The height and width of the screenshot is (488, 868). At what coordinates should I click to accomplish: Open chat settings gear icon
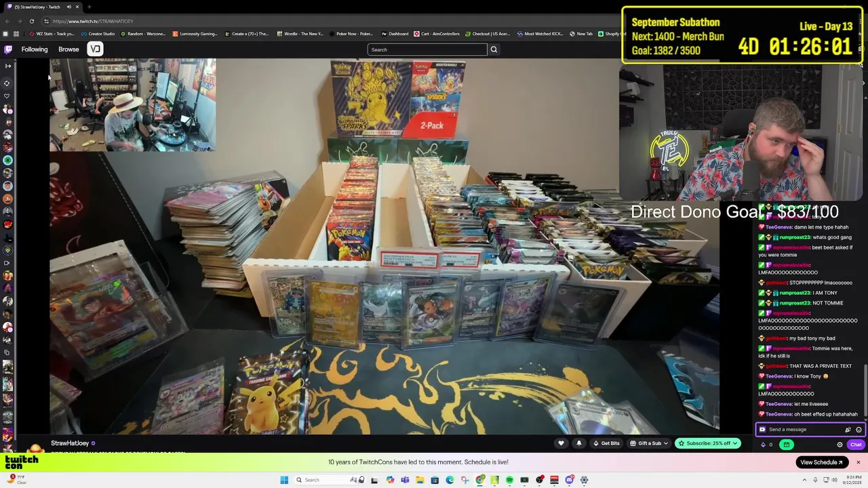(x=840, y=445)
